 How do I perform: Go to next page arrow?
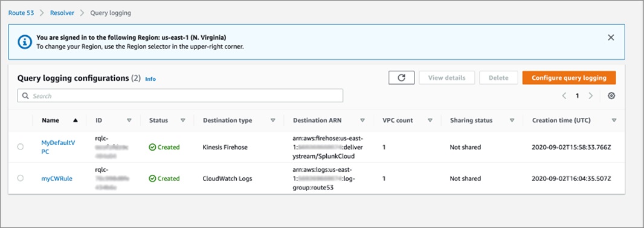[x=591, y=96]
